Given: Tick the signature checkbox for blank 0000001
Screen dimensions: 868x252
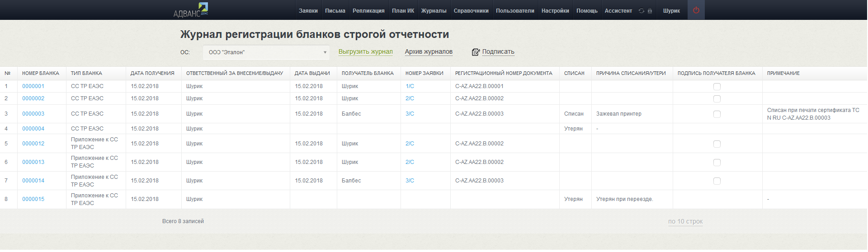Looking at the screenshot, I should pos(717,86).
